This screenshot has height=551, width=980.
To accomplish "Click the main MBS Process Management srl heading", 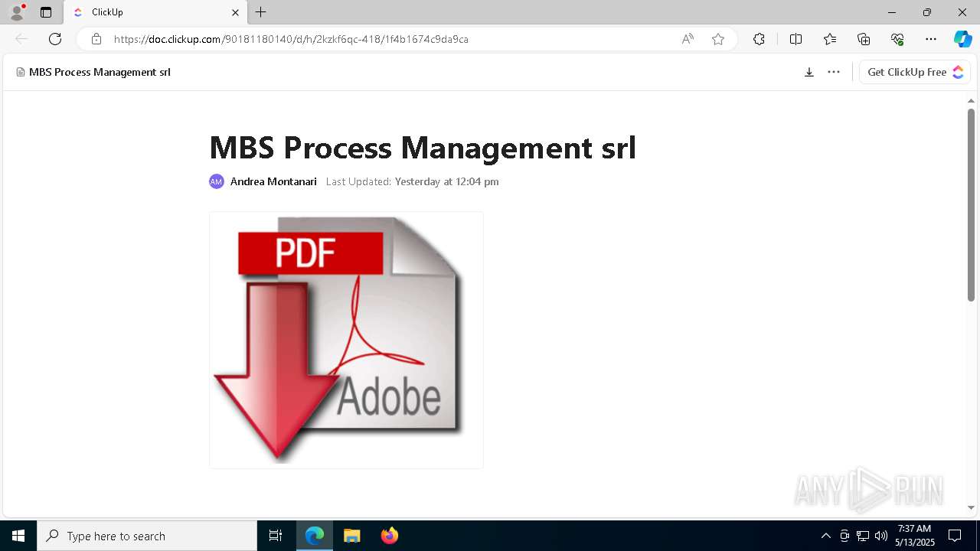I will (x=423, y=148).
